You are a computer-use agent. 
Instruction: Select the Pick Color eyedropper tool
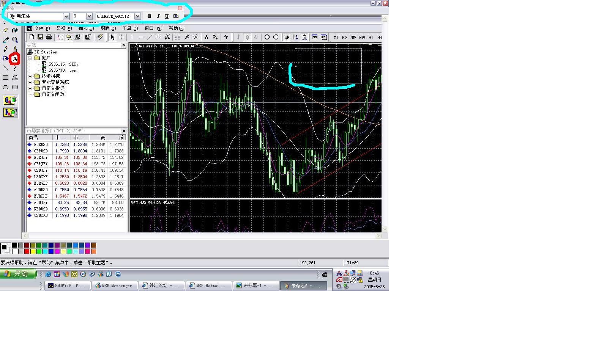5,40
